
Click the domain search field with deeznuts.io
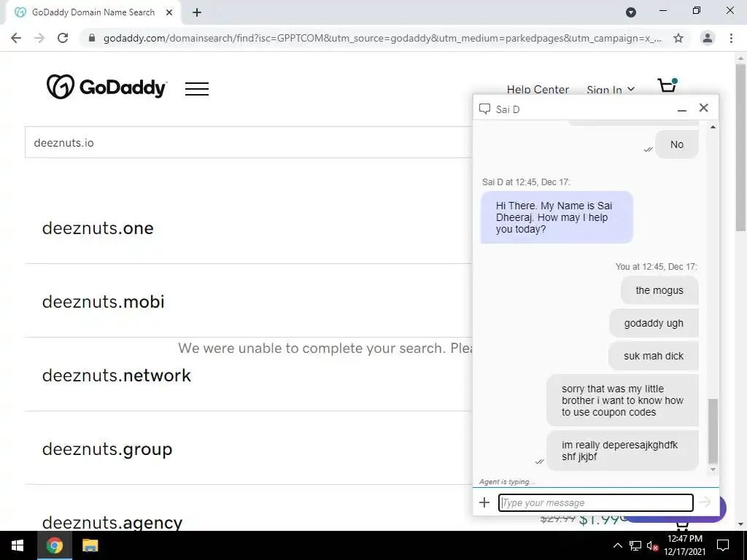tap(248, 142)
